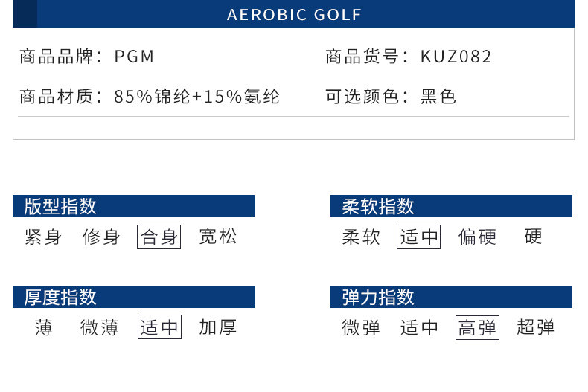
Task: Select the 超弹 elasticity option
Action: point(536,327)
